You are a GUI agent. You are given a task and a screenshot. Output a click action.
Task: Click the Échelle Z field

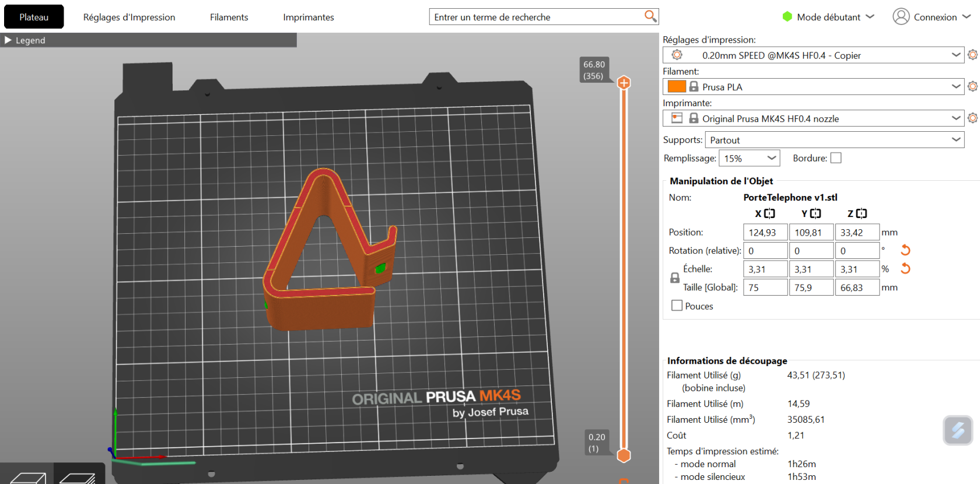pos(857,269)
